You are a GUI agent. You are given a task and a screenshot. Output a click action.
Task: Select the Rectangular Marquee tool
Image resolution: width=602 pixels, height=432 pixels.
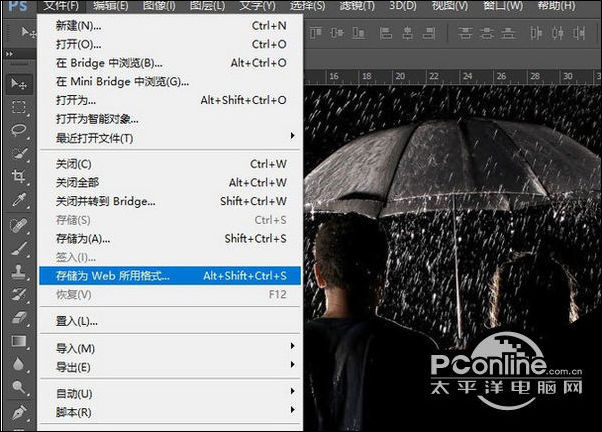point(19,107)
